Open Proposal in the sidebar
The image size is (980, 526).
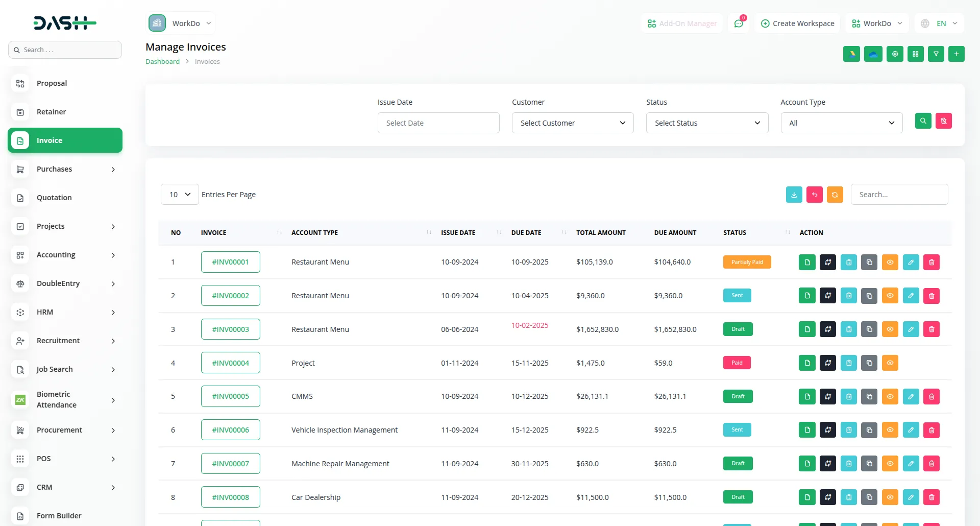pos(65,83)
